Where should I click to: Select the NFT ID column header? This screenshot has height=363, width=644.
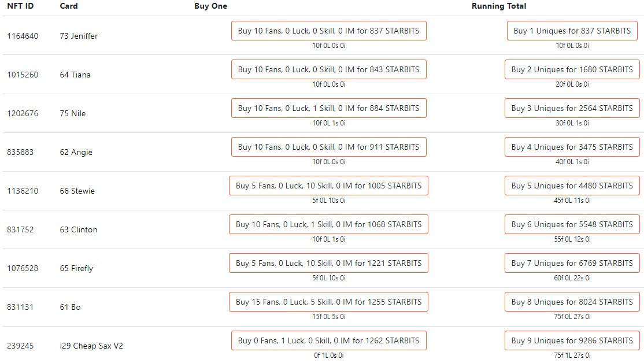coord(20,6)
